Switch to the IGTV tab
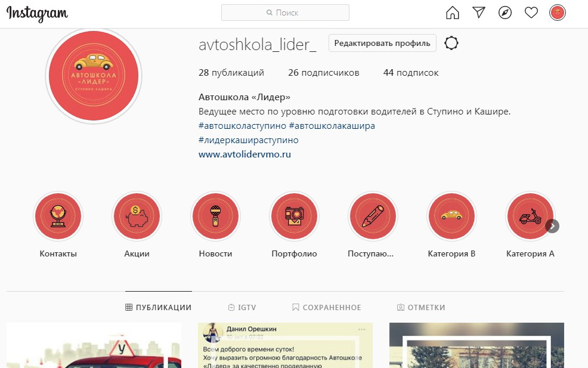 point(242,308)
